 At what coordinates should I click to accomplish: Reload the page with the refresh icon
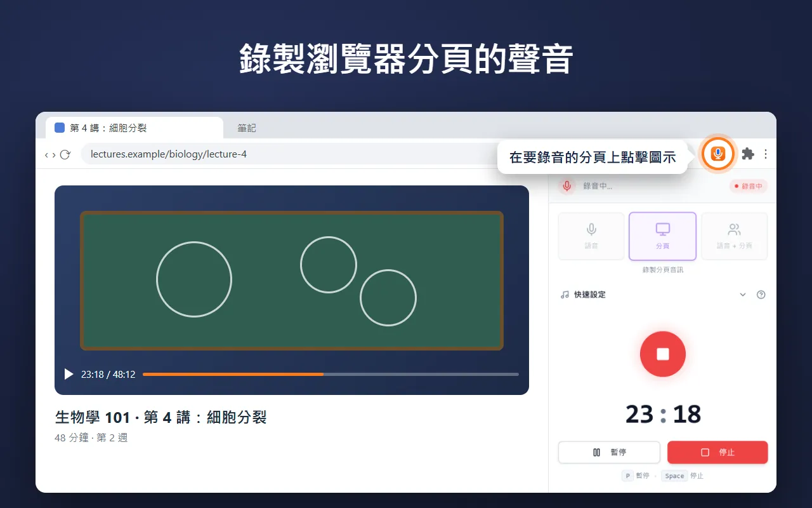[65, 154]
